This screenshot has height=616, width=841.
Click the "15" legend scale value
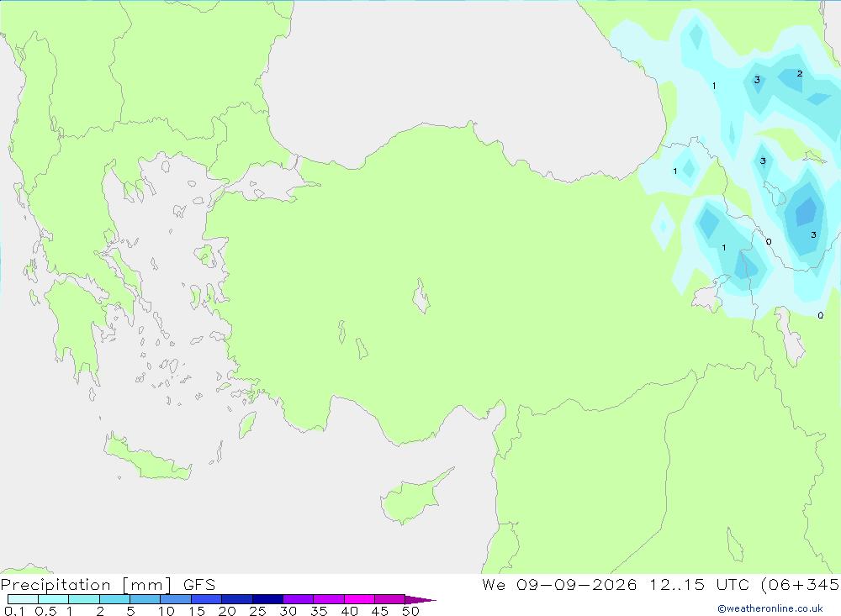click(197, 611)
